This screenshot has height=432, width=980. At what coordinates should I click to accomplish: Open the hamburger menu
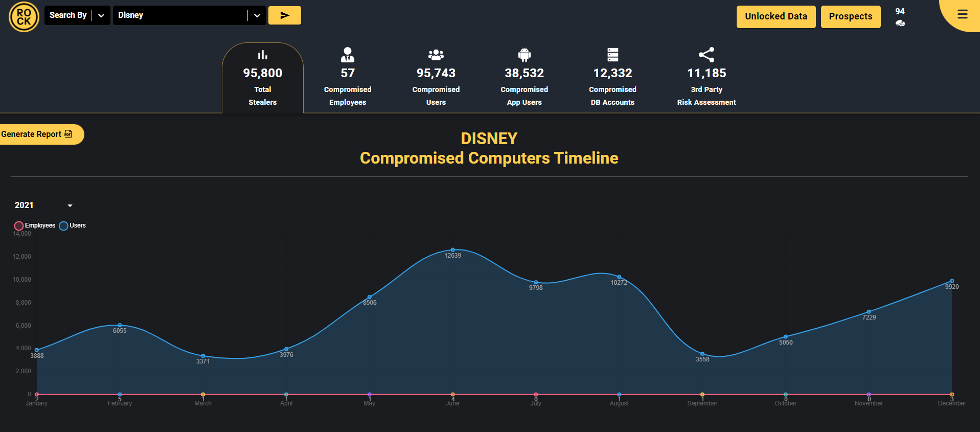963,14
